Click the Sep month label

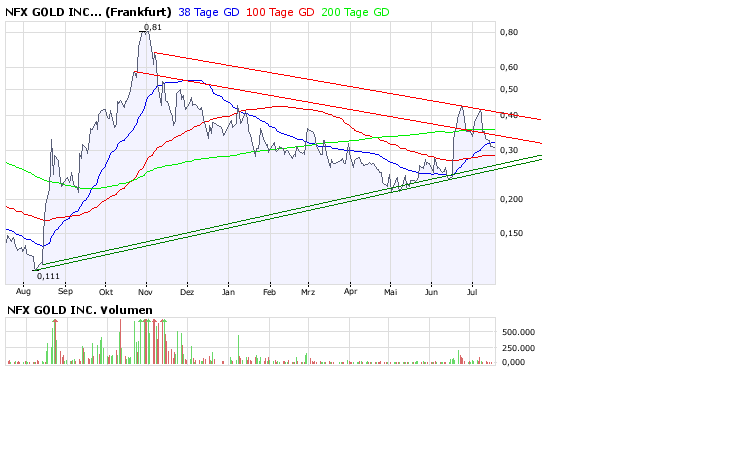(x=65, y=292)
